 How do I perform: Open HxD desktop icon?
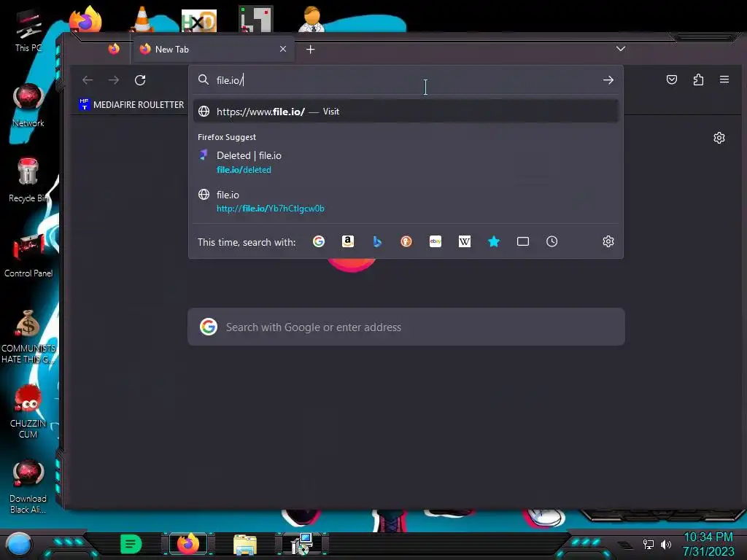pyautogui.click(x=198, y=21)
